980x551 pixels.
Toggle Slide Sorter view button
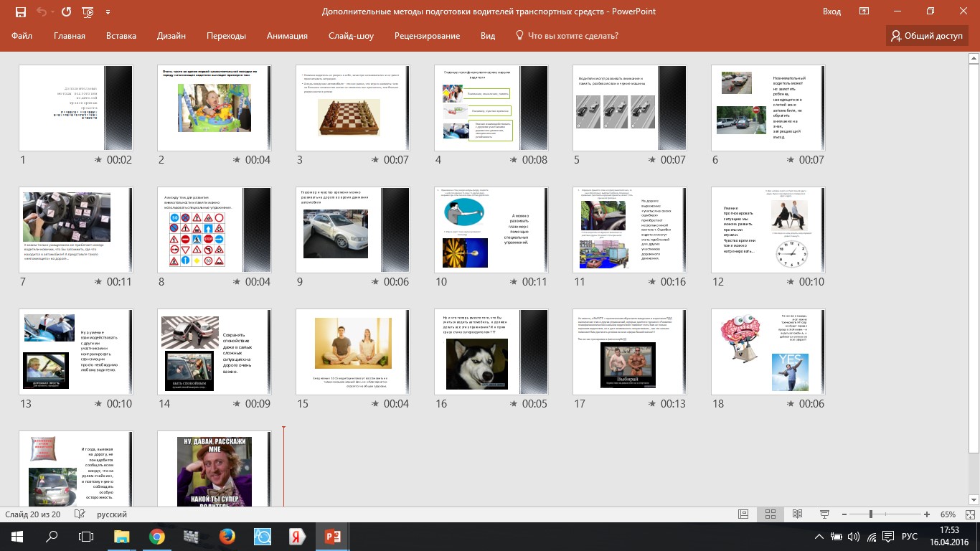771,514
